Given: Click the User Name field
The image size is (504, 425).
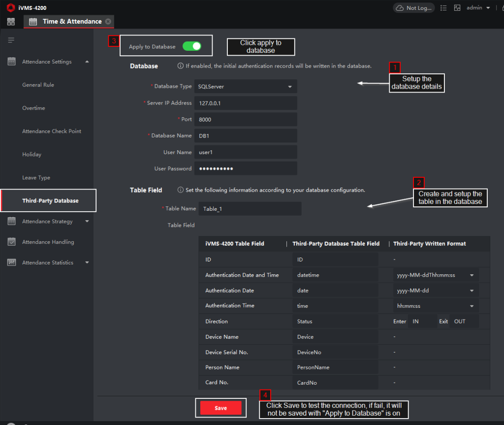Looking at the screenshot, I should [246, 152].
